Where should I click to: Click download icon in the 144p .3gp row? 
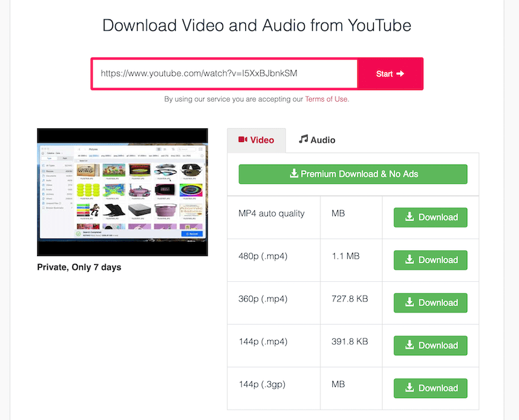[410, 388]
